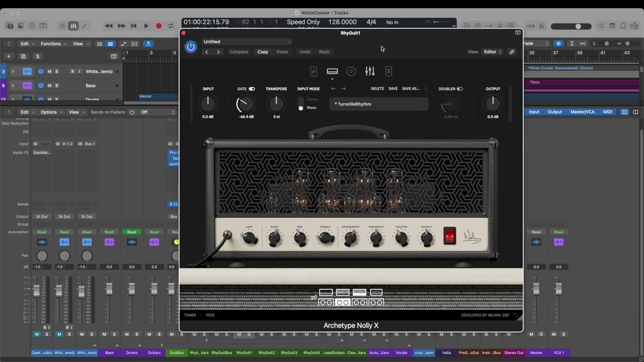Viewport: 644px width, 362px height.
Task: Toggle the Flex show/hide icon
Action: 135,44
